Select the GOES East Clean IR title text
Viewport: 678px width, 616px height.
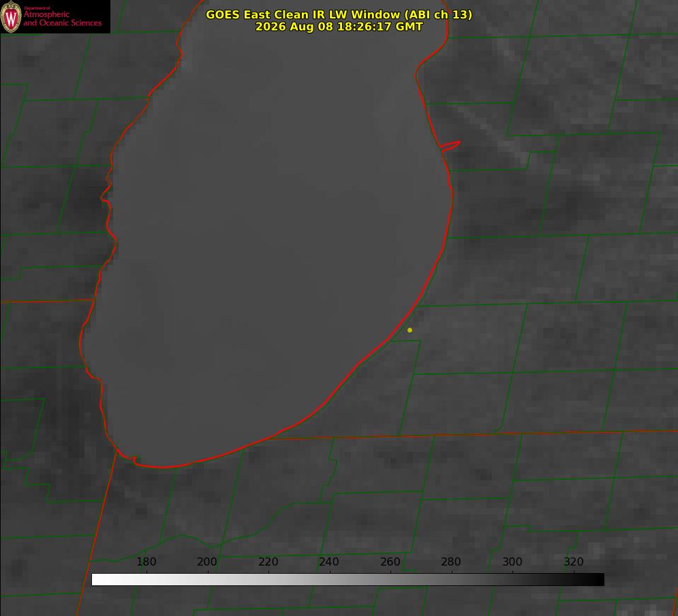(x=339, y=14)
